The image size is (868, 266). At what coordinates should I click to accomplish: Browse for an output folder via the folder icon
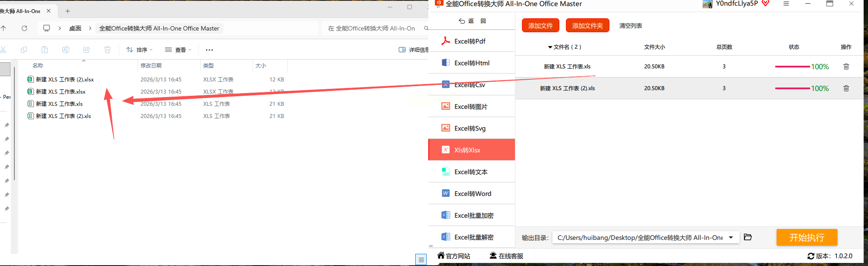(x=748, y=237)
